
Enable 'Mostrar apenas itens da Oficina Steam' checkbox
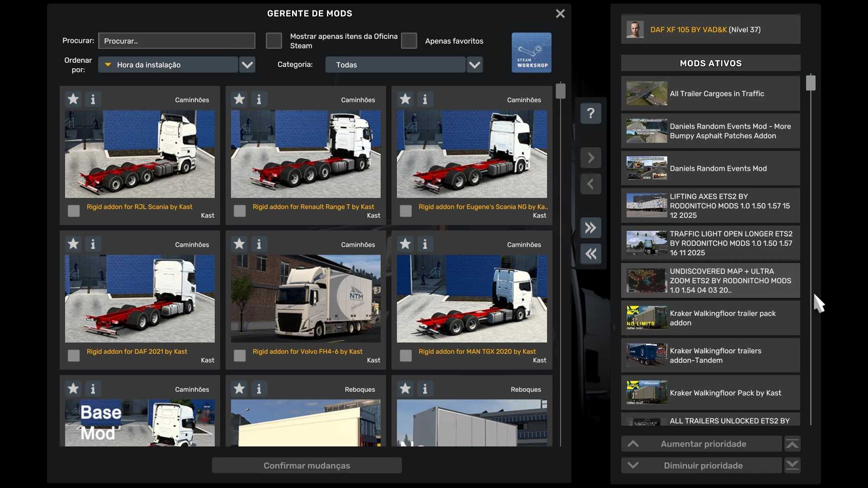(274, 41)
